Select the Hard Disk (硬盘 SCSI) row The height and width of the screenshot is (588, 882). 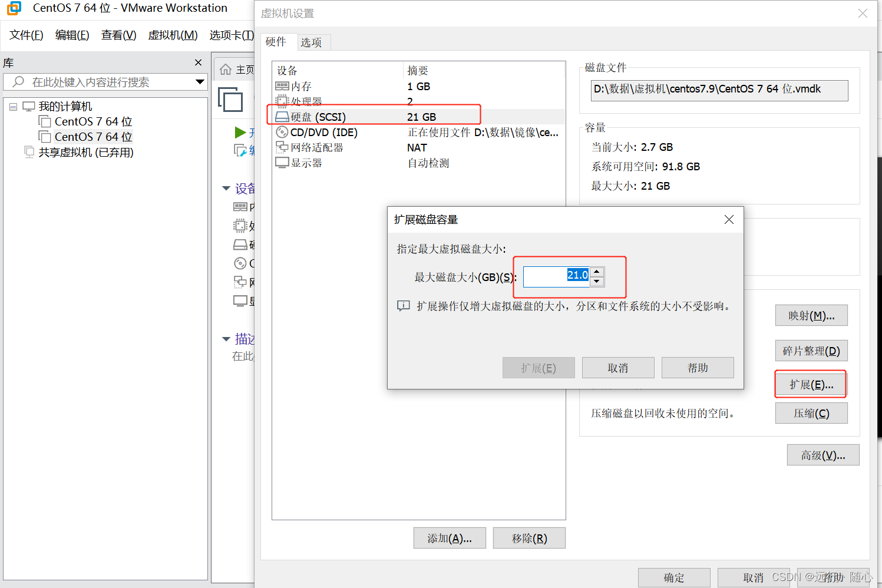tap(418, 117)
